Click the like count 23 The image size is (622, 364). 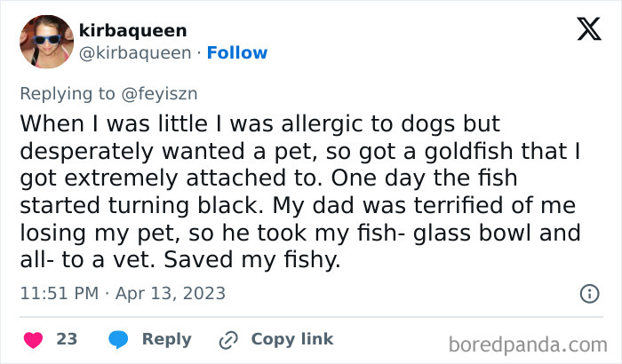(67, 339)
